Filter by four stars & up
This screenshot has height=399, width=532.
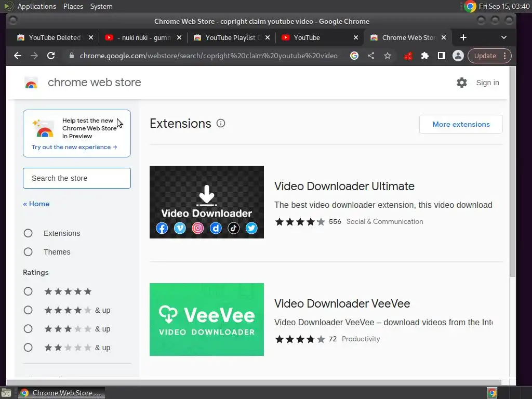point(28,310)
